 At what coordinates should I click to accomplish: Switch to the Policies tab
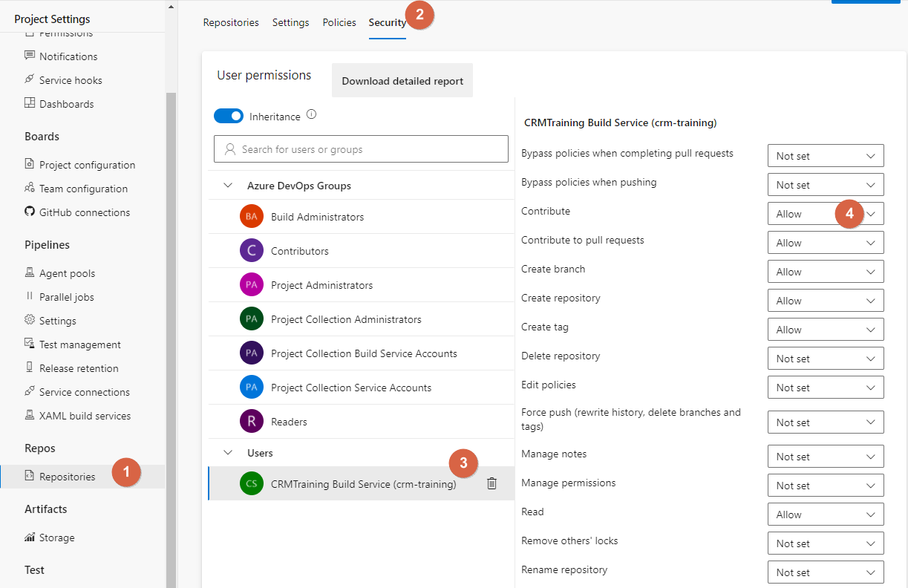click(339, 22)
